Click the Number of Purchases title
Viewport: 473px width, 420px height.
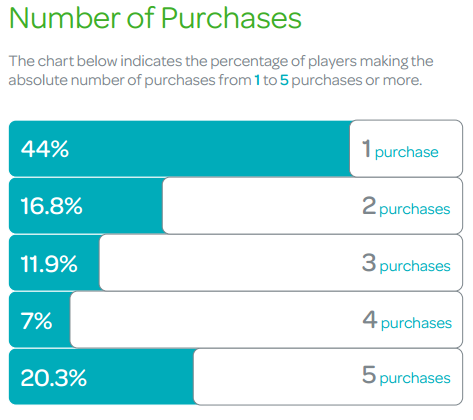coord(155,18)
